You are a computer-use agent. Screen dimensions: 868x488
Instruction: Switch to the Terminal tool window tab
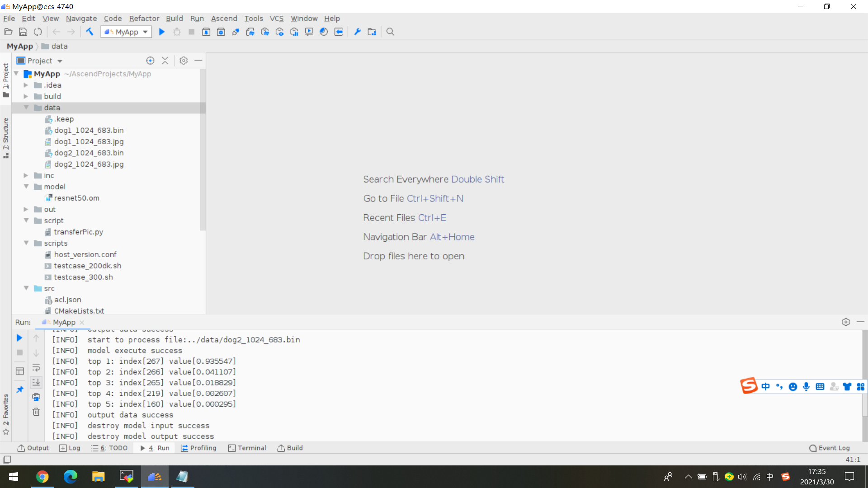point(247,448)
